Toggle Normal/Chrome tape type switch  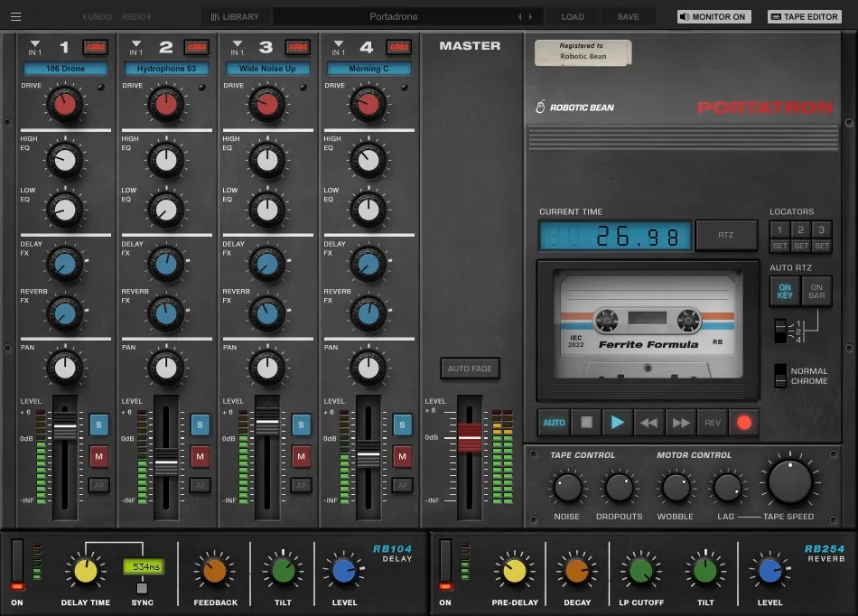[781, 376]
